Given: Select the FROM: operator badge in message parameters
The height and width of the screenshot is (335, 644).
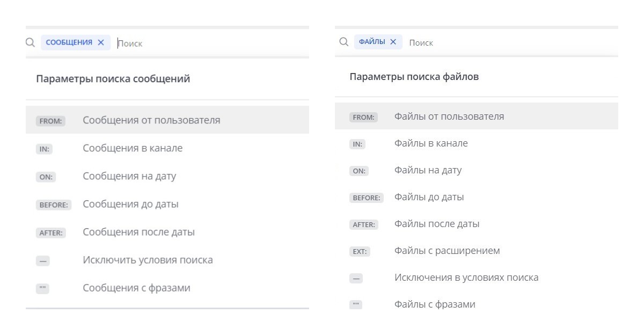Looking at the screenshot, I should [50, 121].
